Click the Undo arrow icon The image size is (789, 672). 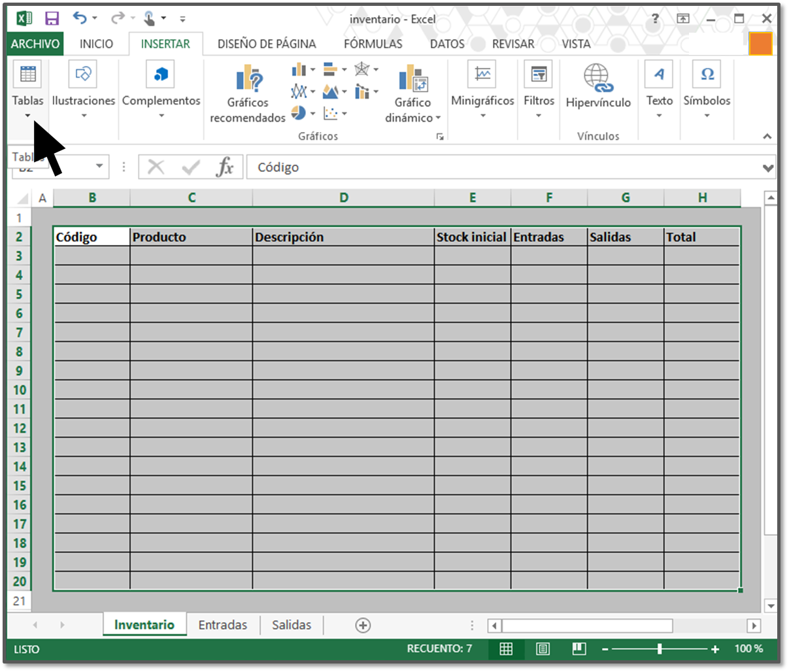coord(80,18)
